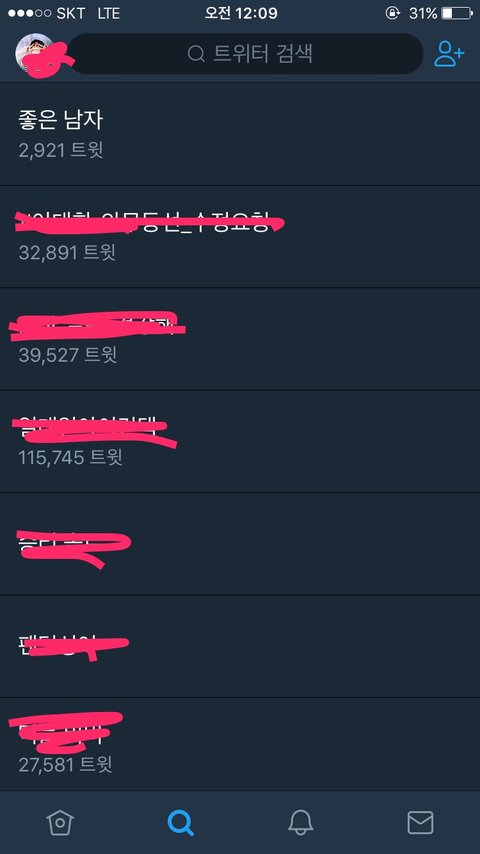This screenshot has height=854, width=480.
Task: Open the trend with 39,527 트윗
Action: click(x=240, y=339)
